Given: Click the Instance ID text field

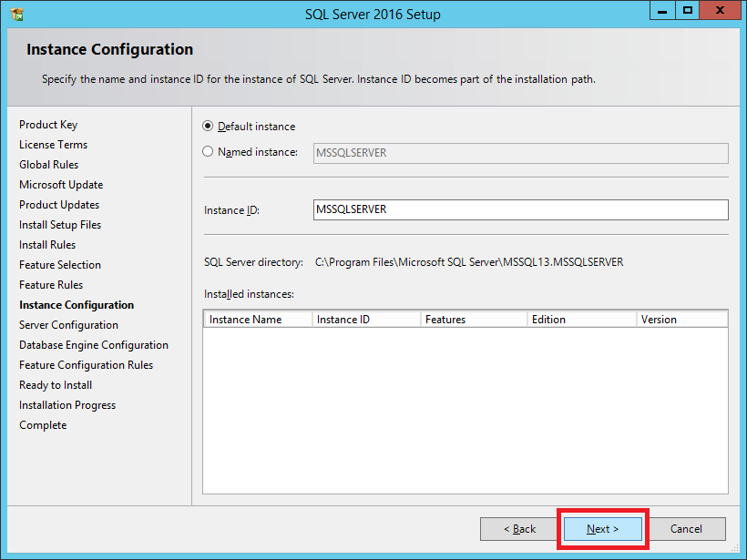Looking at the screenshot, I should point(520,210).
